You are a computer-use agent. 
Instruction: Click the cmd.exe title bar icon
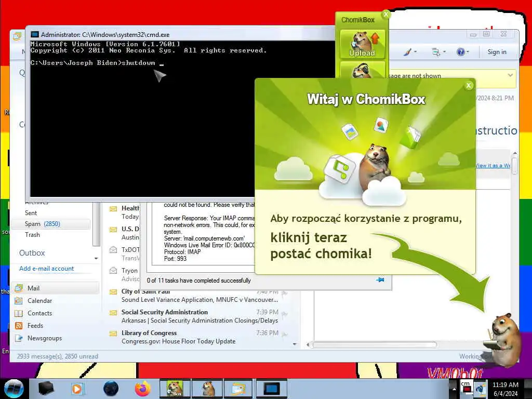tap(35, 35)
